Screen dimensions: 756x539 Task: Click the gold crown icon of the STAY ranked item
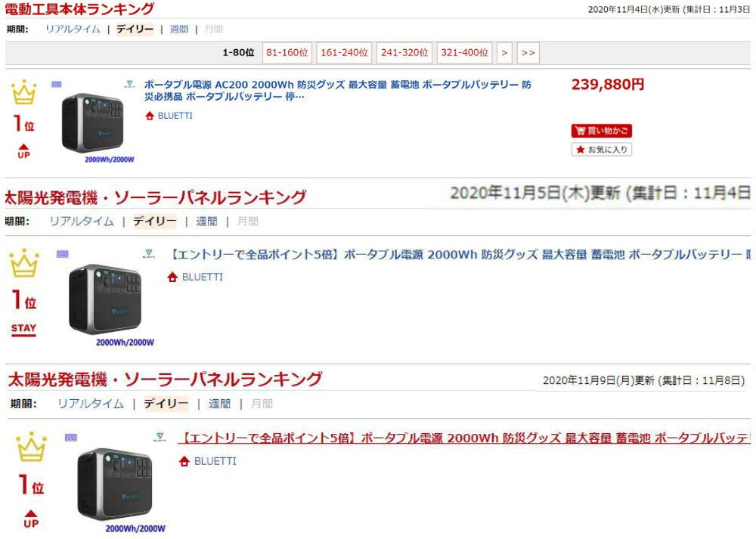tap(24, 263)
